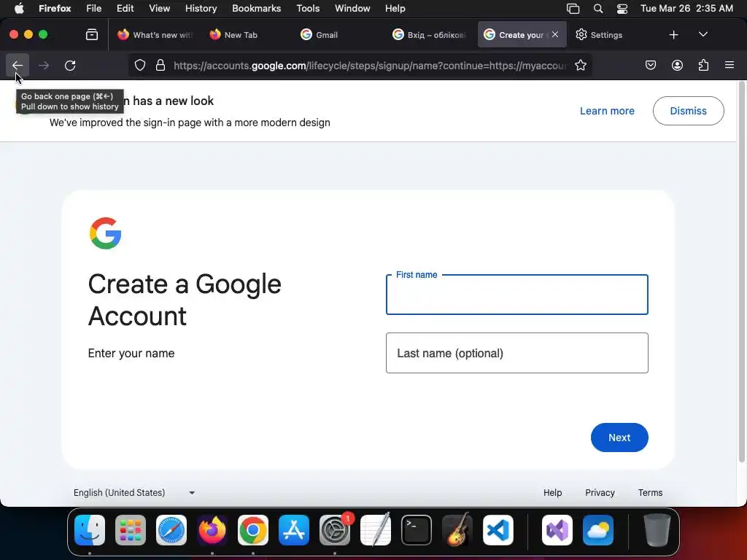Reload the current page

[70, 65]
